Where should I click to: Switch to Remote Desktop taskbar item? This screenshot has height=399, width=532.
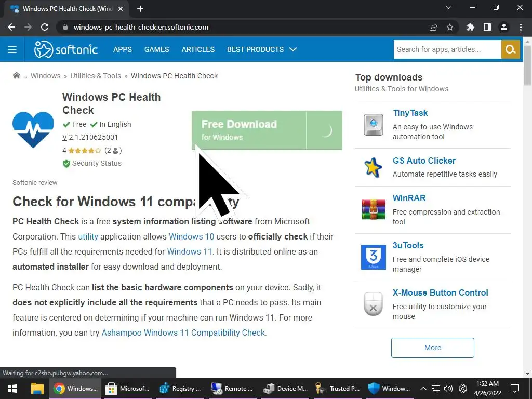232,389
